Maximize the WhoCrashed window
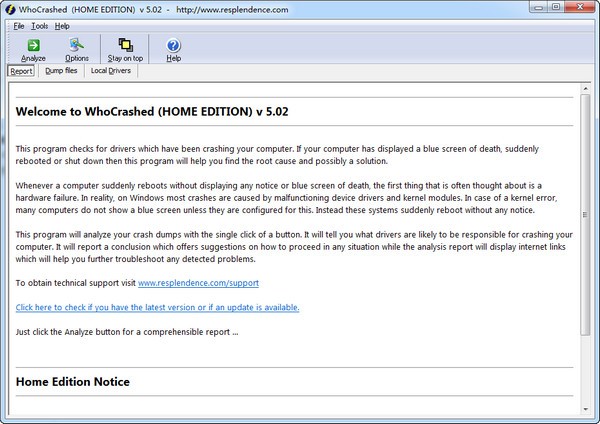This screenshot has height=424, width=600. (556, 7)
